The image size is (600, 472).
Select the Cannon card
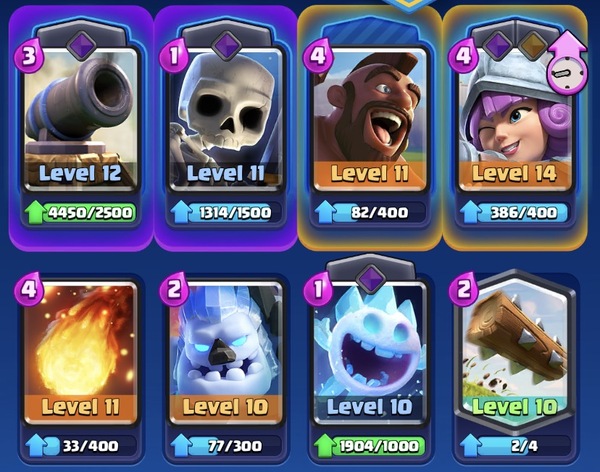coord(80,121)
